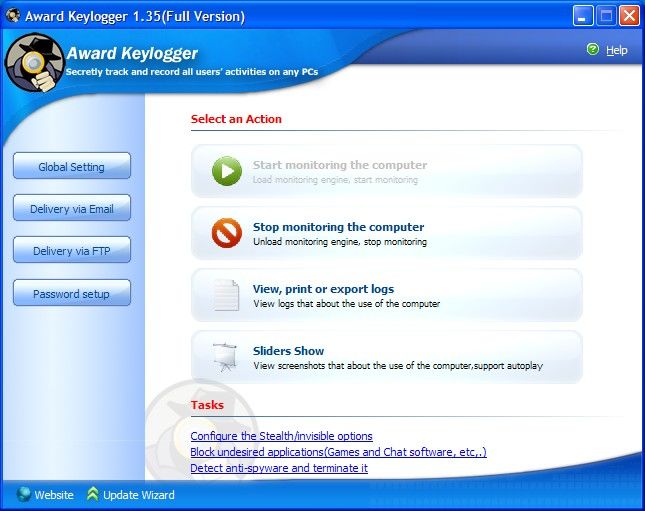Click 'Unload monitoring engine, stop monitoring' description

tap(340, 242)
